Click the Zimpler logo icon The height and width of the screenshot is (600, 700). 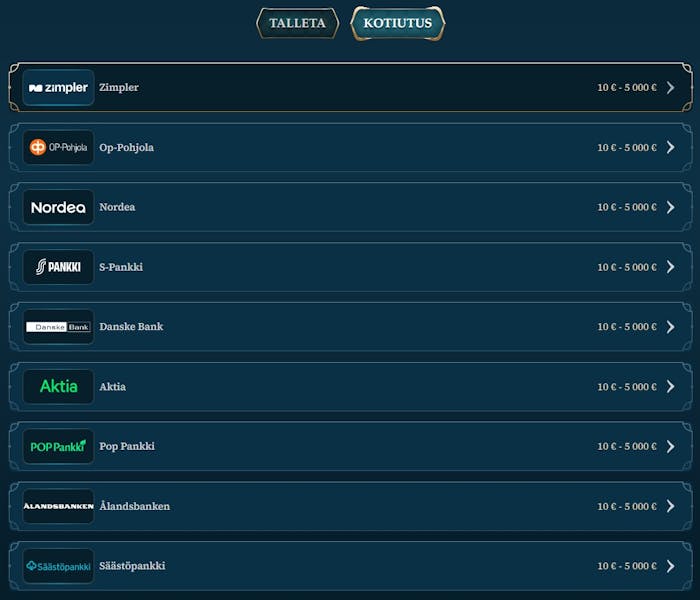[58, 88]
